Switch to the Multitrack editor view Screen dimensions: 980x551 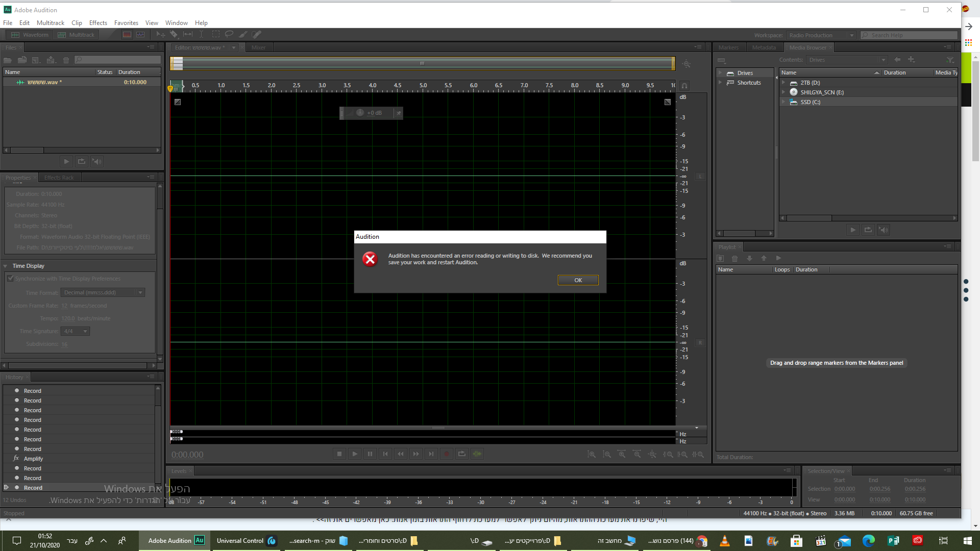[76, 35]
